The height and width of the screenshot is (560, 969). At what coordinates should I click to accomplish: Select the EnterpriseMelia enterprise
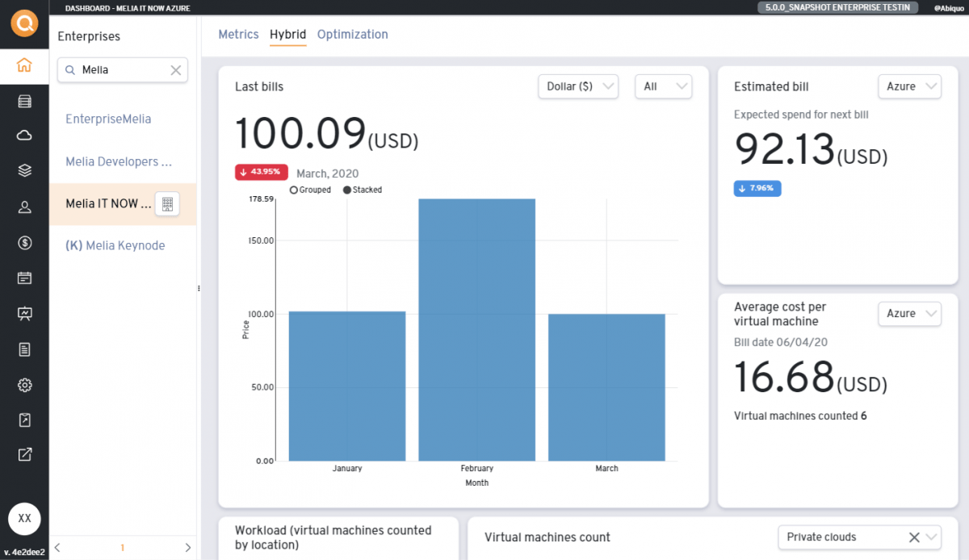pos(108,119)
